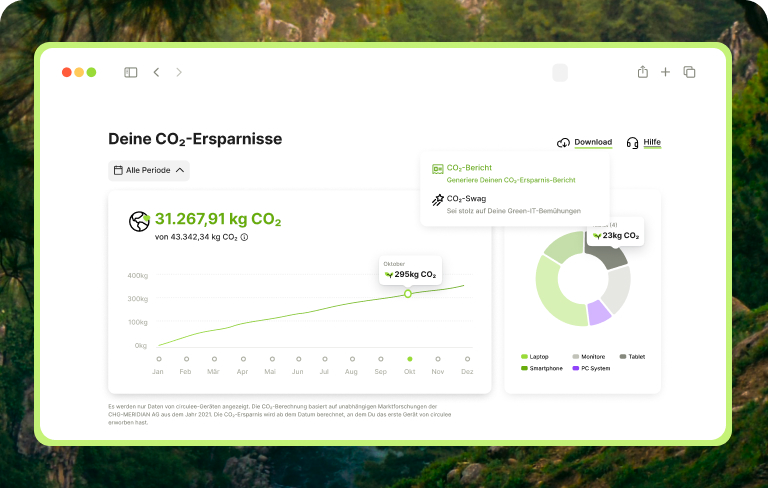Click the October data point on line
This screenshot has height=488, width=768.
pos(408,294)
